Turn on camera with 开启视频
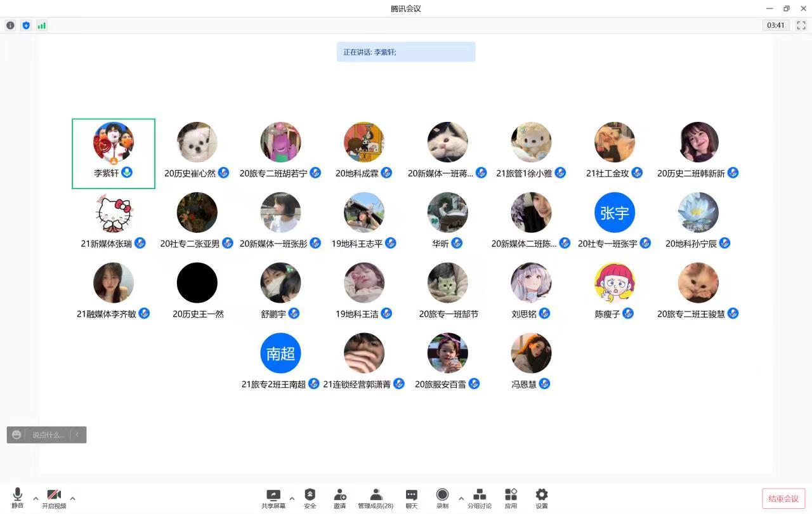 54,498
